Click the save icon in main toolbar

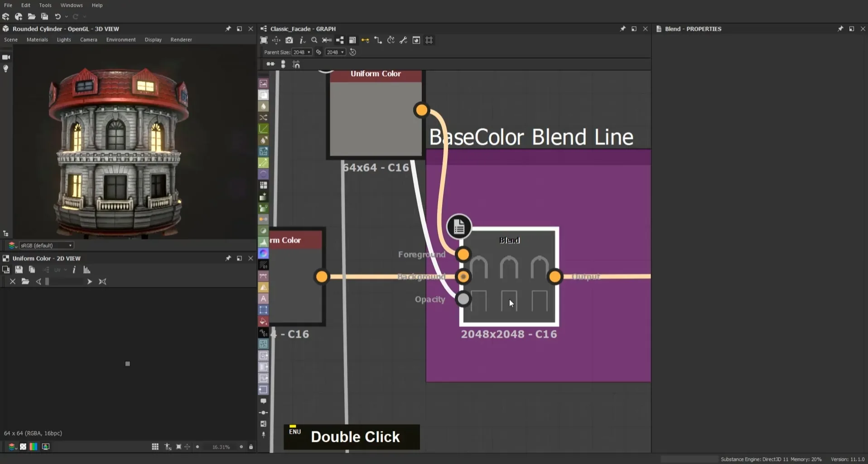(x=44, y=17)
